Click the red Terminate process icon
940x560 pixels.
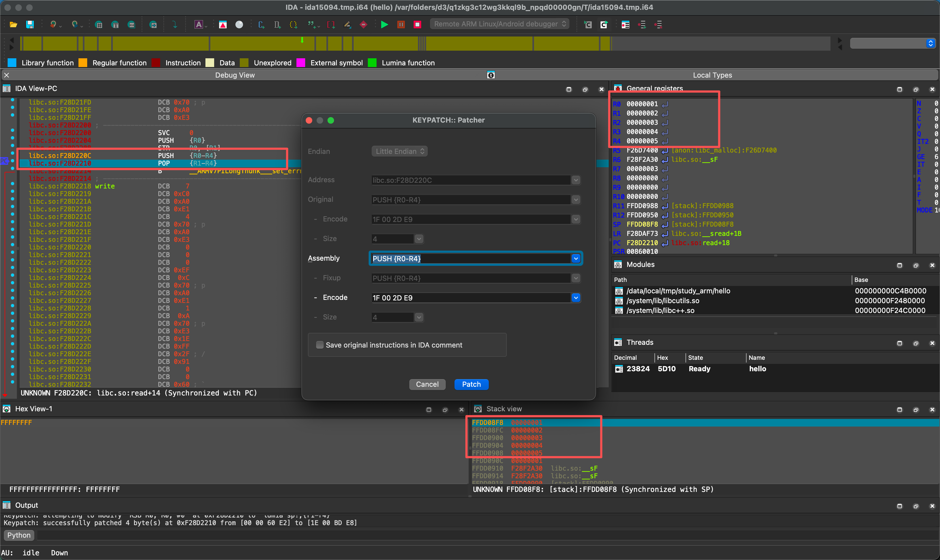coord(417,25)
